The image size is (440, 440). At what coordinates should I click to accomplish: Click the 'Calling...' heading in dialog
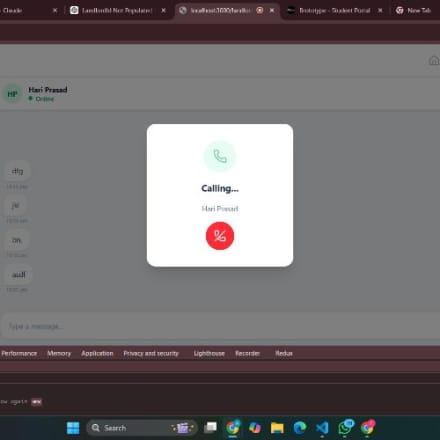(x=220, y=189)
